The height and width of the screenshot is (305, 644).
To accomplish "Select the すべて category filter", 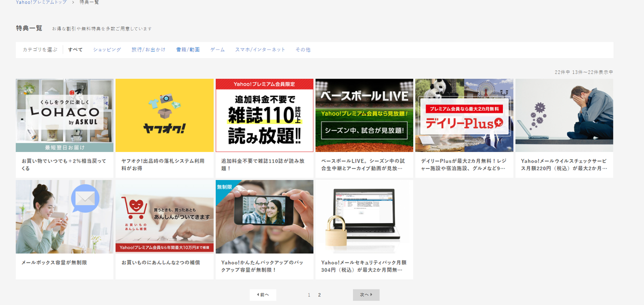I will (x=76, y=50).
